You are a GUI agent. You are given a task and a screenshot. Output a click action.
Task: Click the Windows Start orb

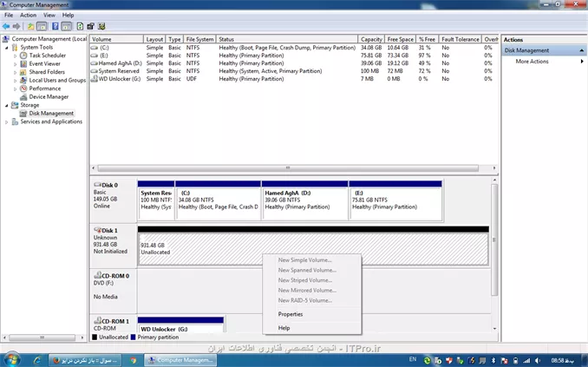12,360
